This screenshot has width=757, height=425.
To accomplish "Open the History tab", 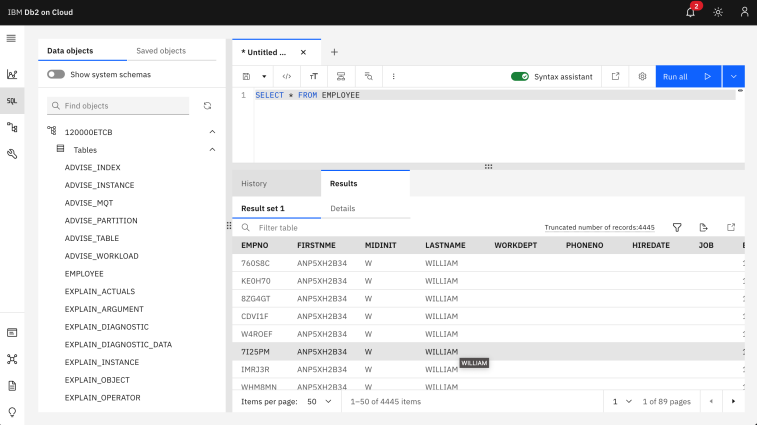I will click(x=254, y=184).
